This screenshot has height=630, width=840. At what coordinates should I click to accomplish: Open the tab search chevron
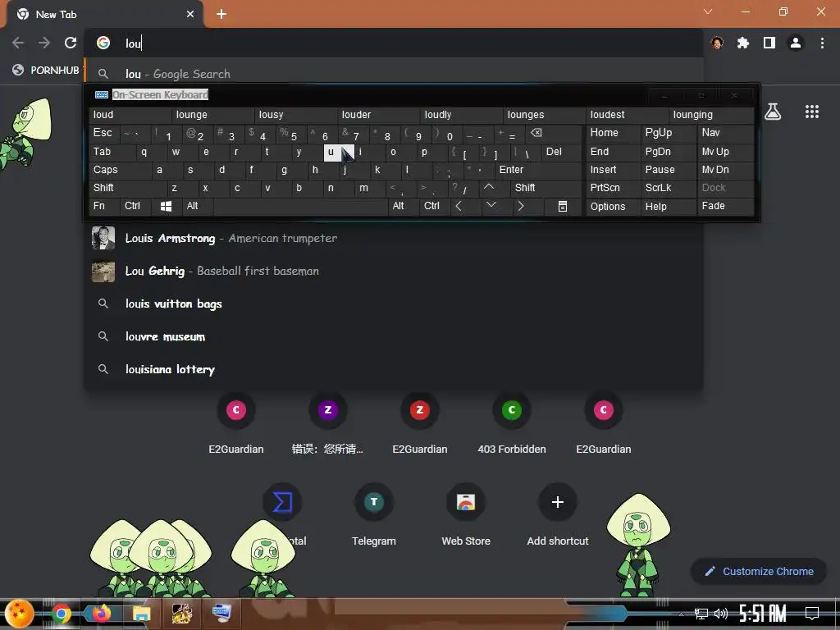pos(708,11)
